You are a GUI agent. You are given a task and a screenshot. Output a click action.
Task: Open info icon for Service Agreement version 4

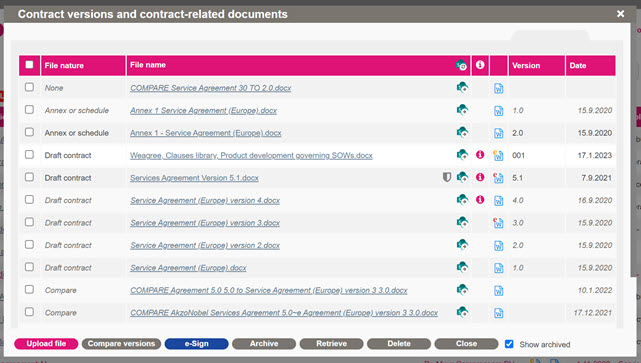tap(480, 199)
